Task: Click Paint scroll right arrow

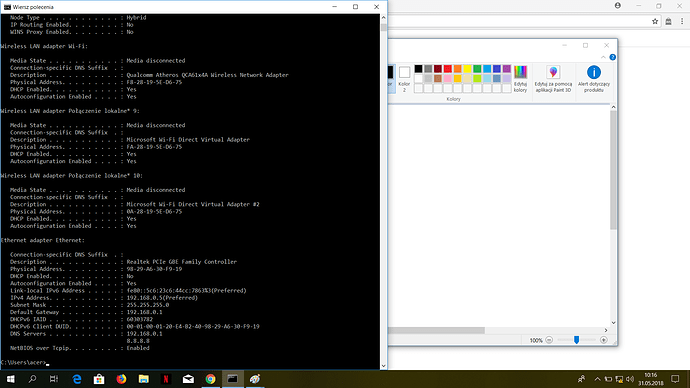Action: click(x=606, y=330)
